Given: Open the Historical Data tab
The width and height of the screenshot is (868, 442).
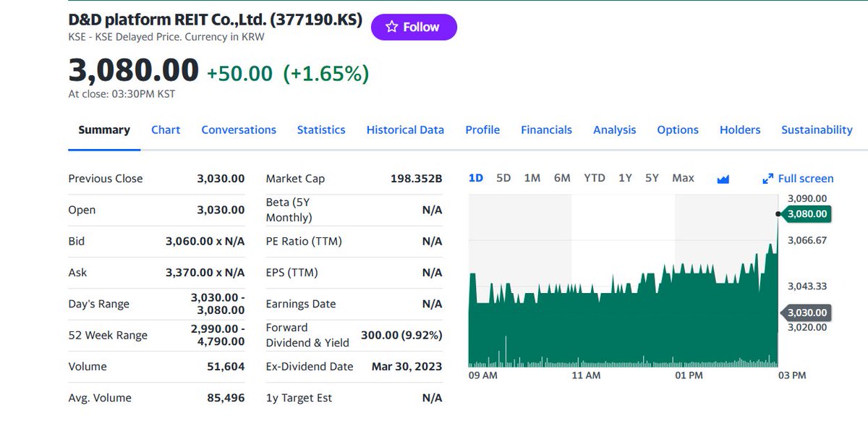Looking at the screenshot, I should pos(405,130).
